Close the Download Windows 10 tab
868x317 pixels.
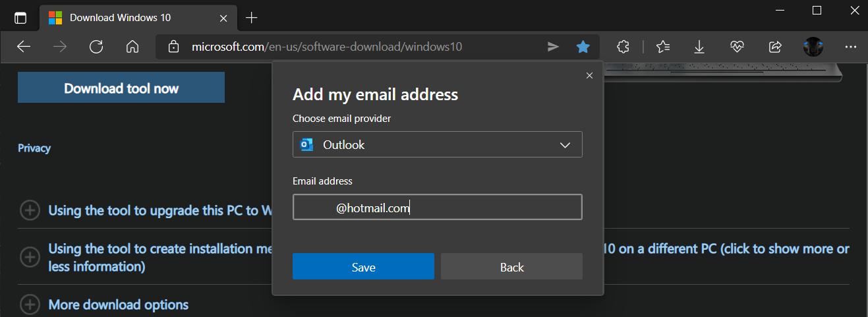[223, 18]
